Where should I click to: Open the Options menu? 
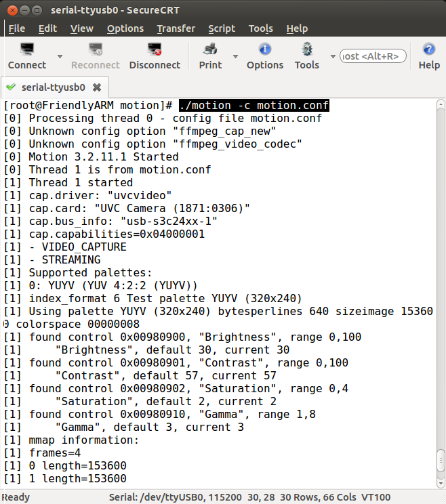click(x=125, y=28)
